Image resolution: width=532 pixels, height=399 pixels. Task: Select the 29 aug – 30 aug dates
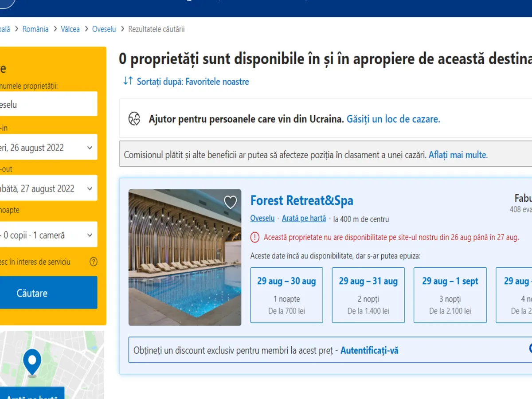pos(286,295)
